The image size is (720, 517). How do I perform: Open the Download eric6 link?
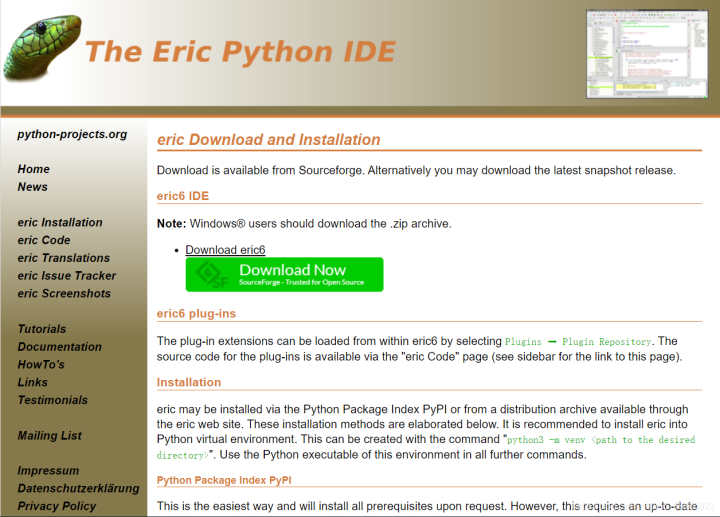click(x=225, y=250)
